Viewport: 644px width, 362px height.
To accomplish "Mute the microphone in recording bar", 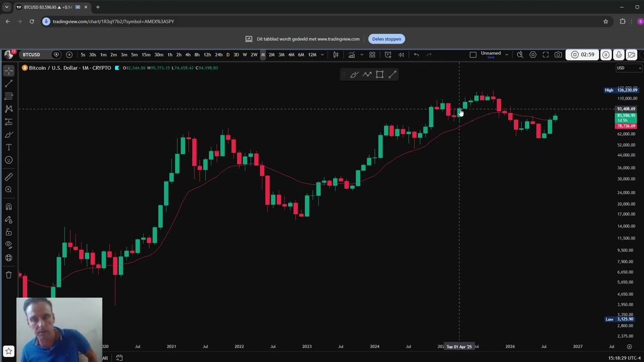I will pos(618,55).
